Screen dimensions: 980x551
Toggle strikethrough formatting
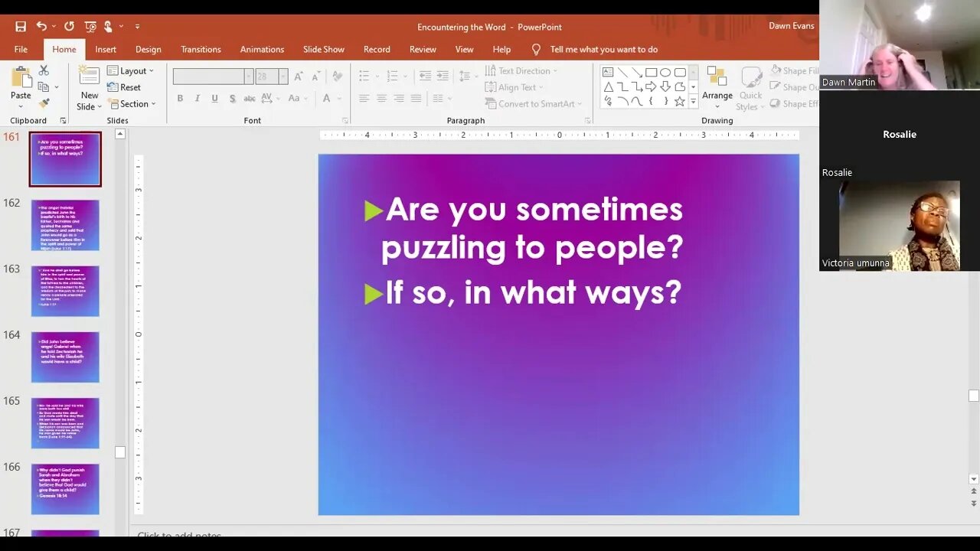click(250, 98)
